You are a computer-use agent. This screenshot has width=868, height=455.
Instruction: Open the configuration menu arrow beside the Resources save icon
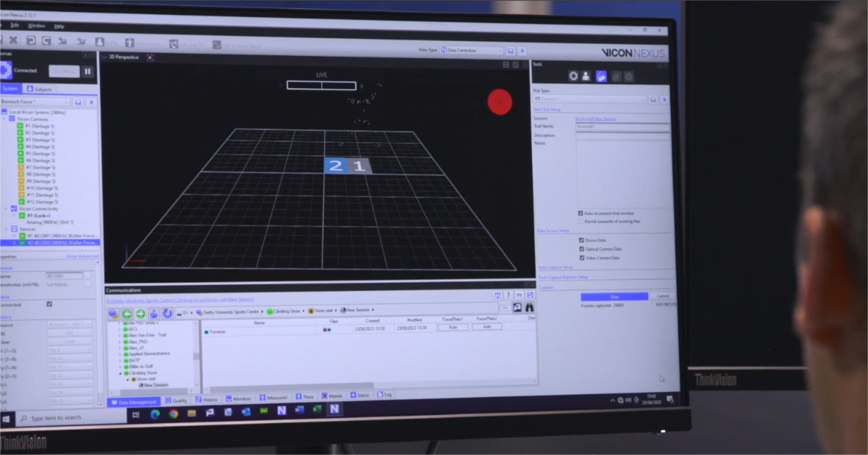click(91, 103)
